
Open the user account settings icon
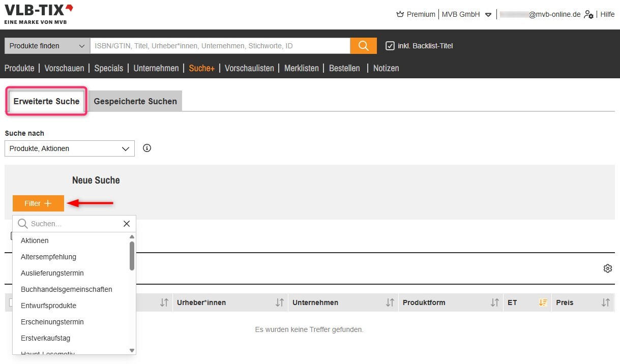pyautogui.click(x=588, y=15)
